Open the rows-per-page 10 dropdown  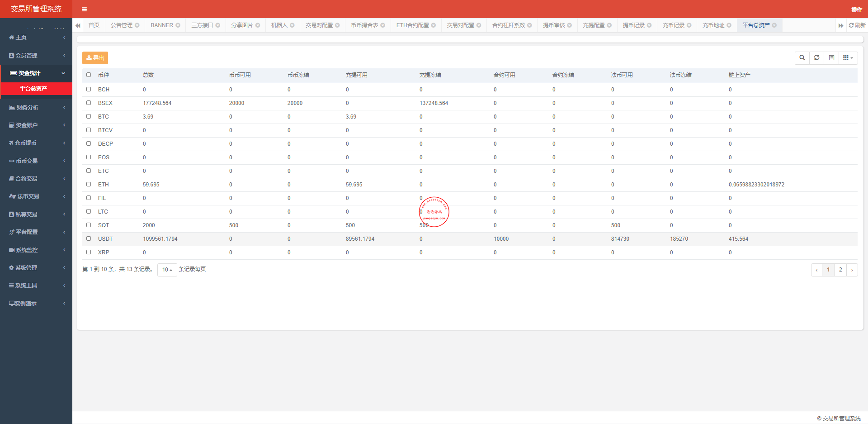167,270
